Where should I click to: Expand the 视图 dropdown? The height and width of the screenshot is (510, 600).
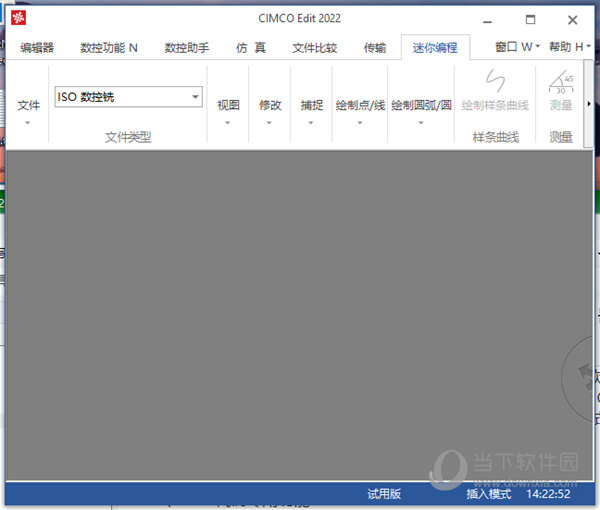pyautogui.click(x=228, y=110)
